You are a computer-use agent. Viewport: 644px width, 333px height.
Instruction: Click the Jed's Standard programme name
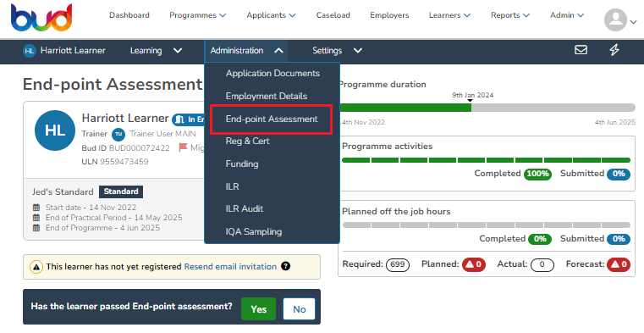(63, 192)
